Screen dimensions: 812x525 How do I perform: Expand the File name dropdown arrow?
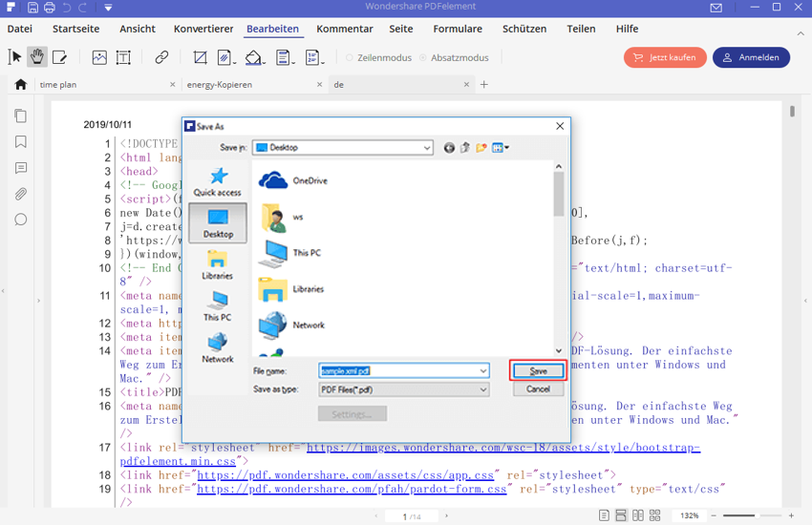coord(482,371)
